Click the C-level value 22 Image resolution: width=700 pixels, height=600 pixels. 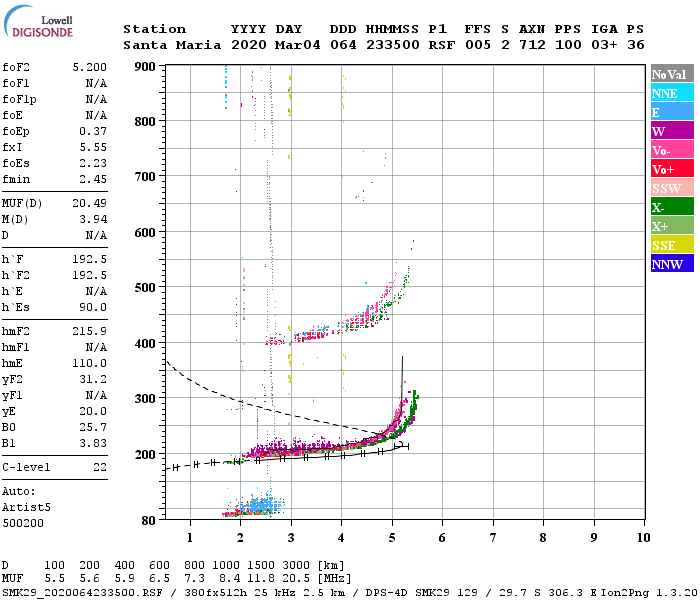[100, 467]
